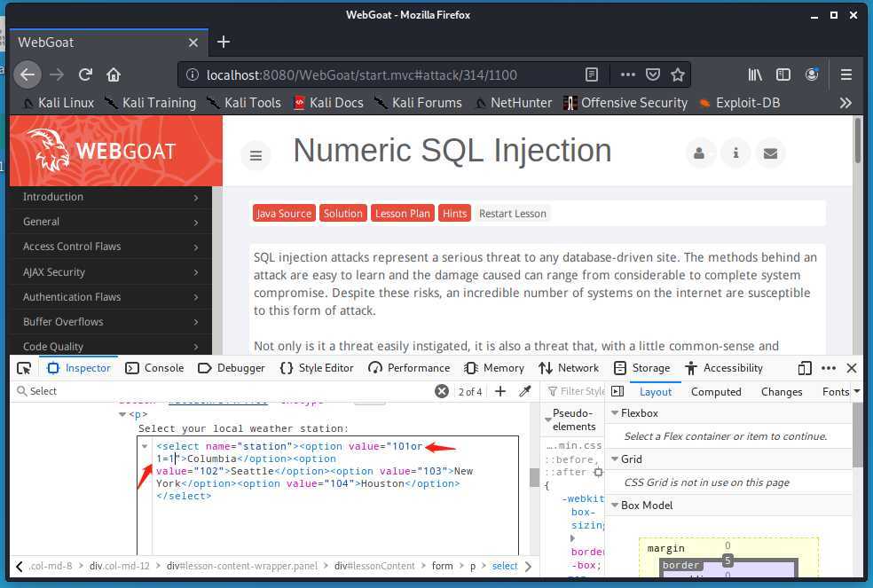The width and height of the screenshot is (873, 588).
Task: Open the Firefox home page
Action: [114, 74]
